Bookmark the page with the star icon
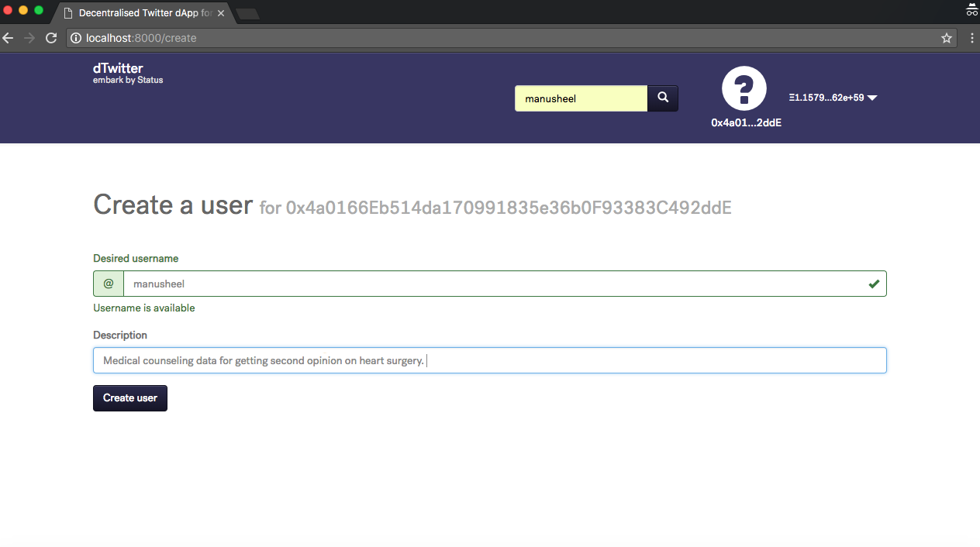Viewport: 980px width, 547px height. (946, 37)
